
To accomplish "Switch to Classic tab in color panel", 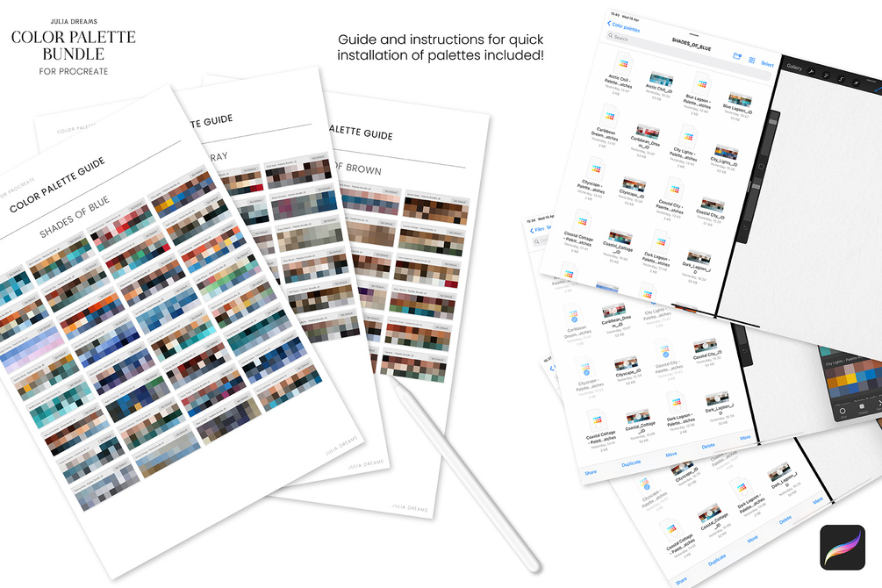I will point(863,407).
